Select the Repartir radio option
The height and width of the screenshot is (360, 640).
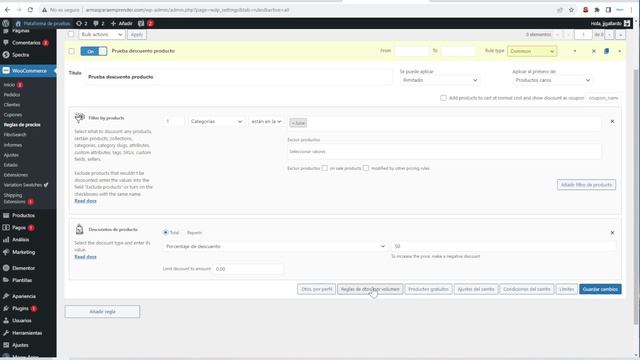(195, 233)
